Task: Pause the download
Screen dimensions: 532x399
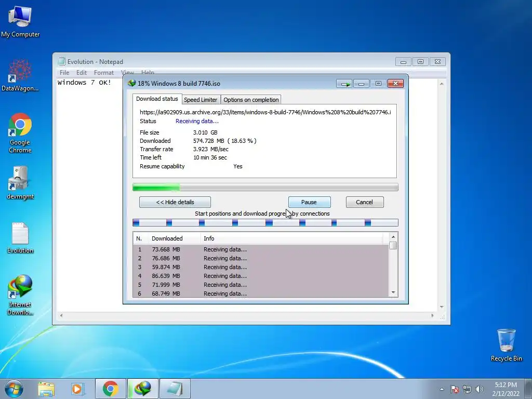Action: pos(310,202)
